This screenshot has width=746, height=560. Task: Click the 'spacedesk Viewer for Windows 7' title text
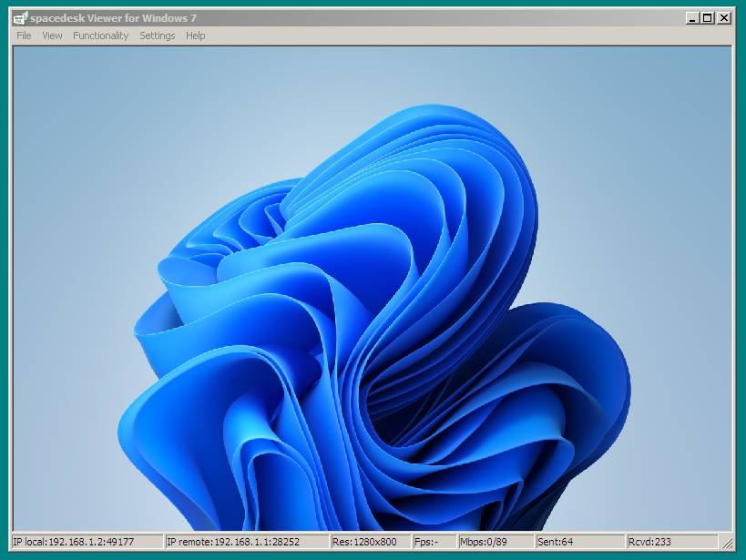point(113,18)
